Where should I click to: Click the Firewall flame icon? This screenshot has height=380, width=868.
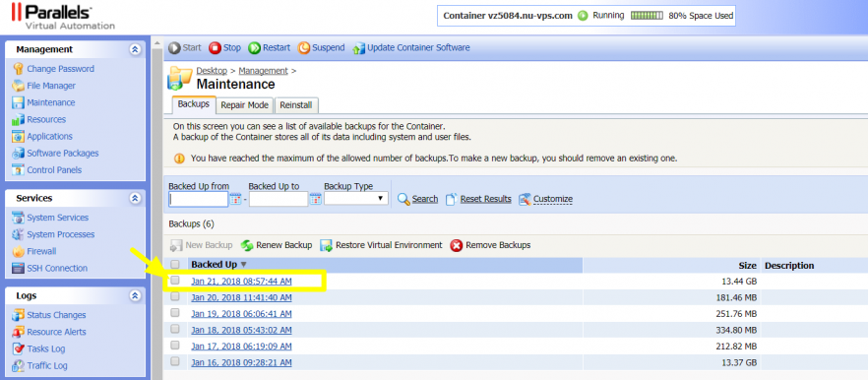coord(18,251)
